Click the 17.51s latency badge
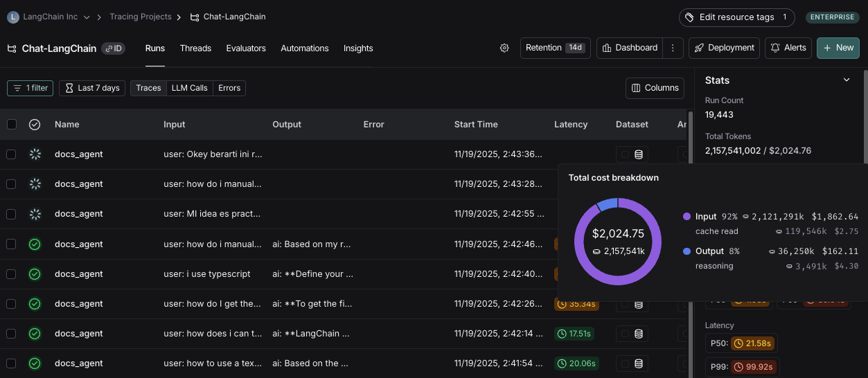Image resolution: width=868 pixels, height=378 pixels. [574, 333]
